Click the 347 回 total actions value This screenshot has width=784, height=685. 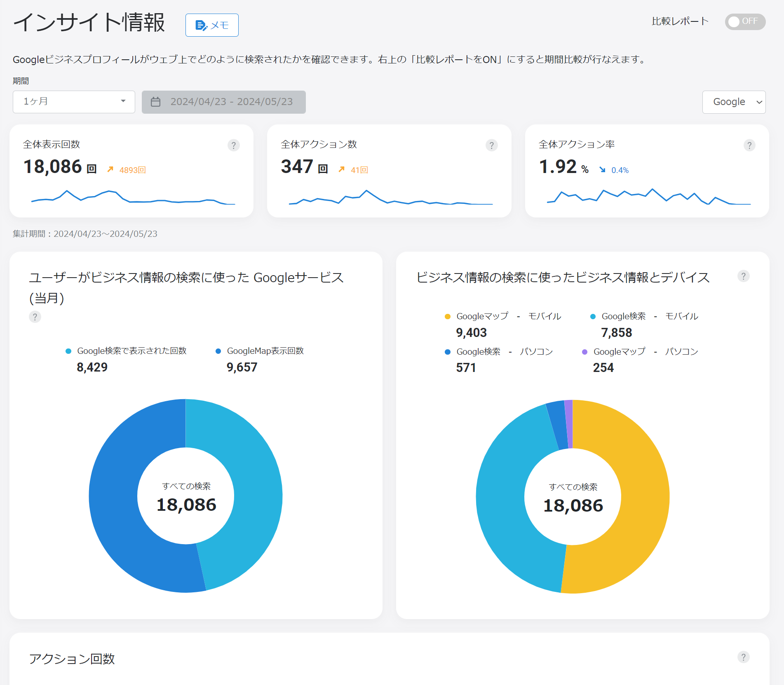coord(305,167)
